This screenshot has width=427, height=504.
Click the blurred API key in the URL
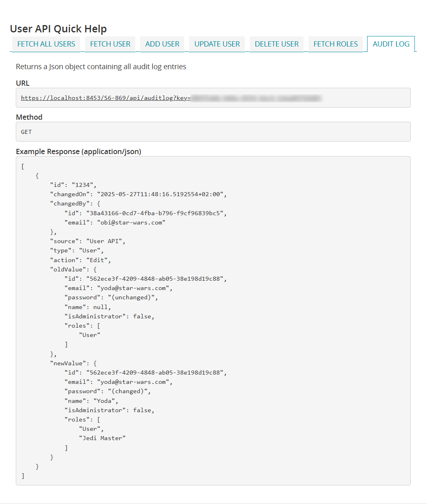pyautogui.click(x=256, y=98)
